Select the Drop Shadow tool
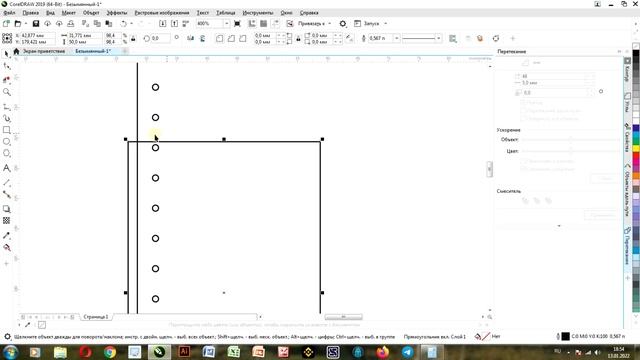This screenshot has width=640, height=360. 7,209
